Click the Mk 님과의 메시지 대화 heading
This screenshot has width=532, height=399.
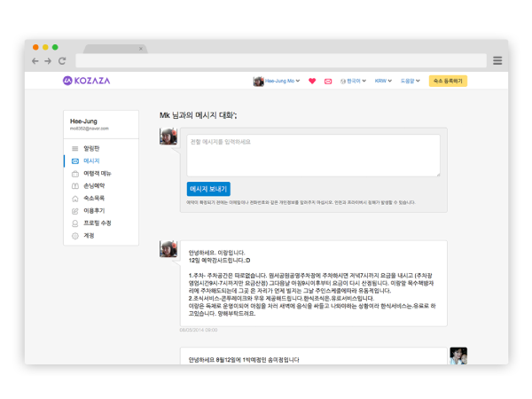[198, 115]
